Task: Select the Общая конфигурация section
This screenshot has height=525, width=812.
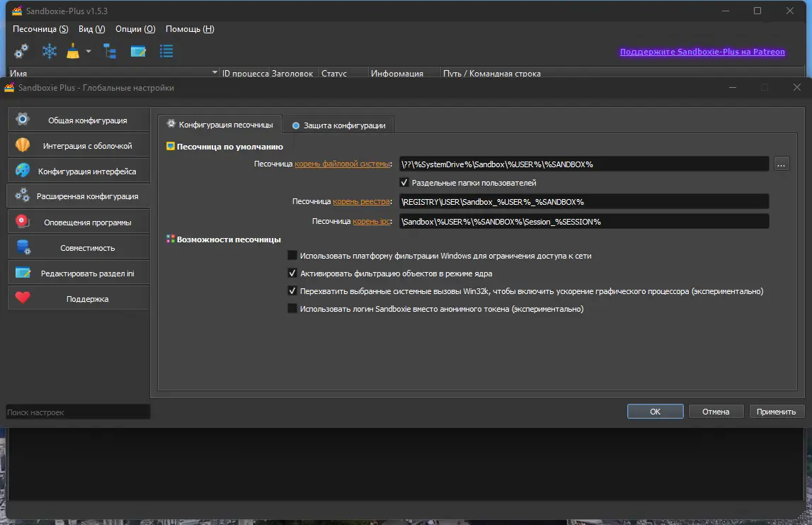Action: coord(79,120)
